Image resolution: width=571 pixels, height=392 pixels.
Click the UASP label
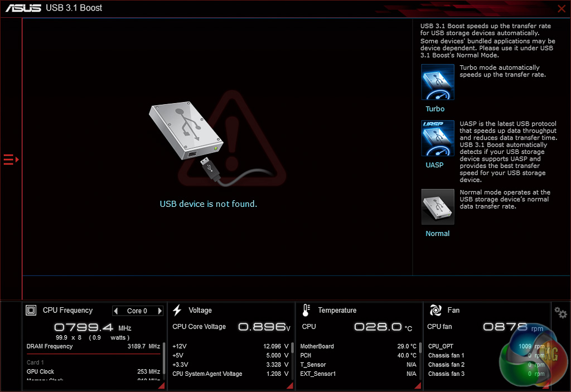[x=434, y=165]
